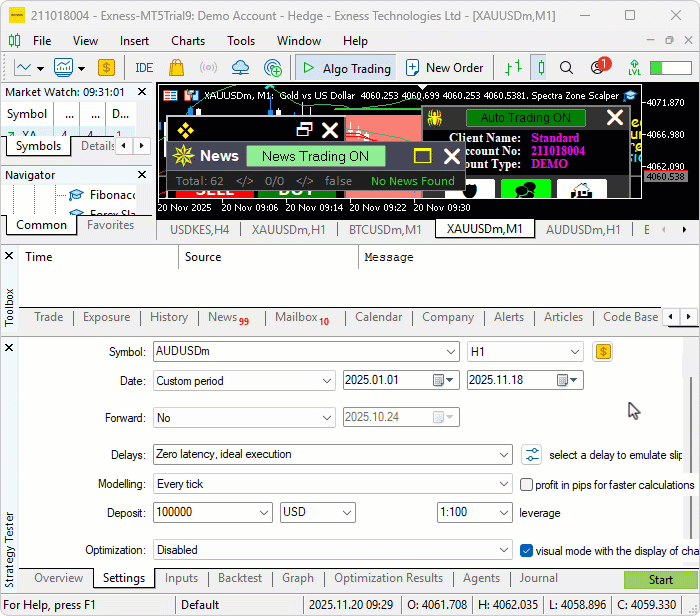Open the H1 timeframe dropdown
This screenshot has width=700, height=616.
[x=575, y=352]
